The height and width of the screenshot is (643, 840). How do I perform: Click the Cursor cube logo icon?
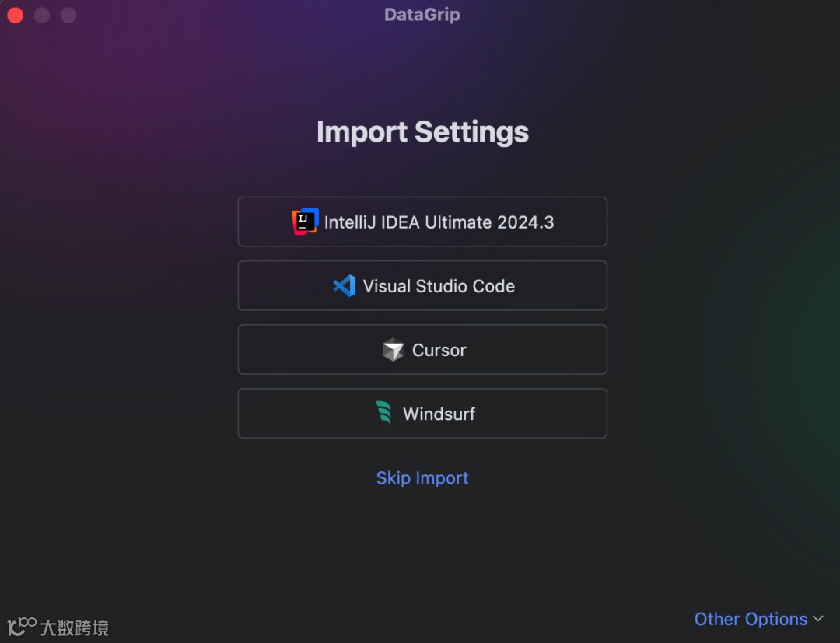[x=393, y=350]
